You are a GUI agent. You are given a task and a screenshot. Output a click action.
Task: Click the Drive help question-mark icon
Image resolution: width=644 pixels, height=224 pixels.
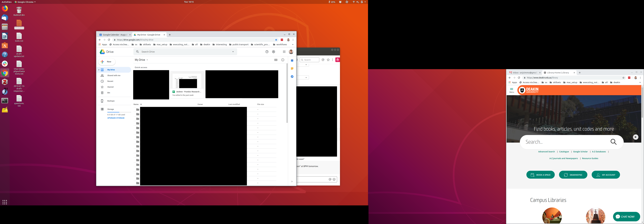[267, 52]
